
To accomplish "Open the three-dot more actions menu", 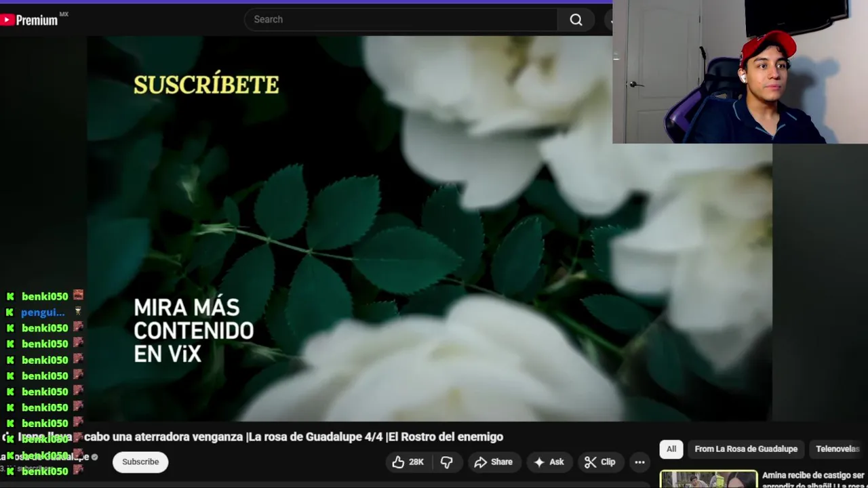I will point(639,462).
